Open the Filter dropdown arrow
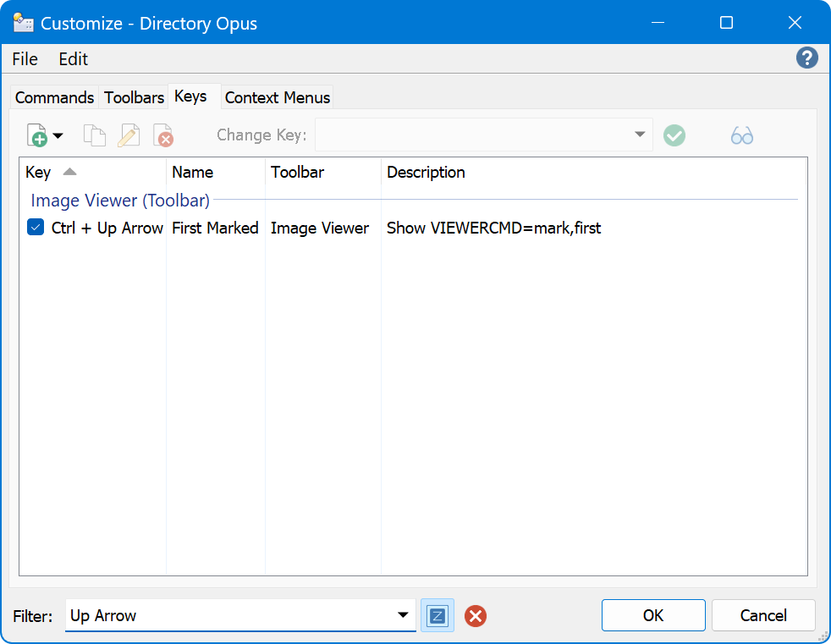The height and width of the screenshot is (644, 831). point(403,615)
